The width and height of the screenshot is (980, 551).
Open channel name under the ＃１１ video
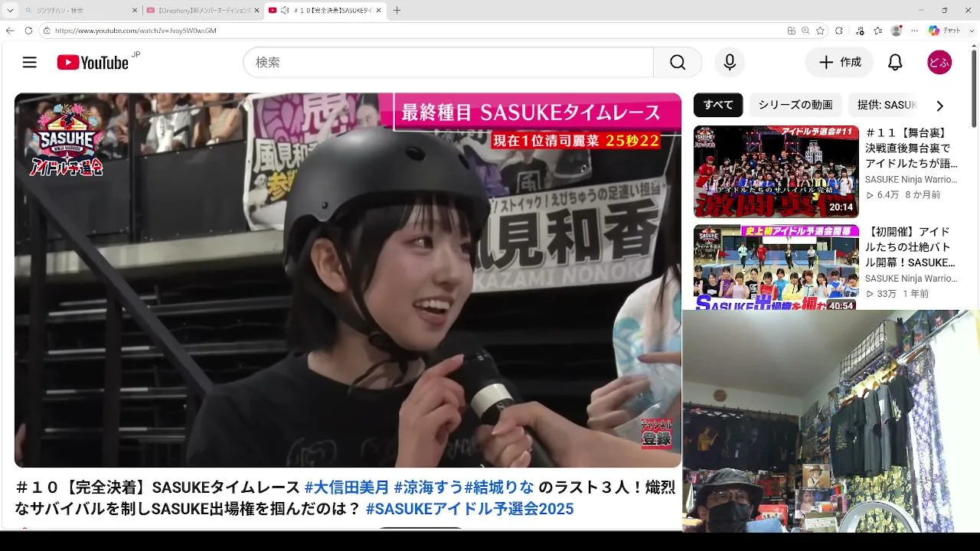[911, 180]
